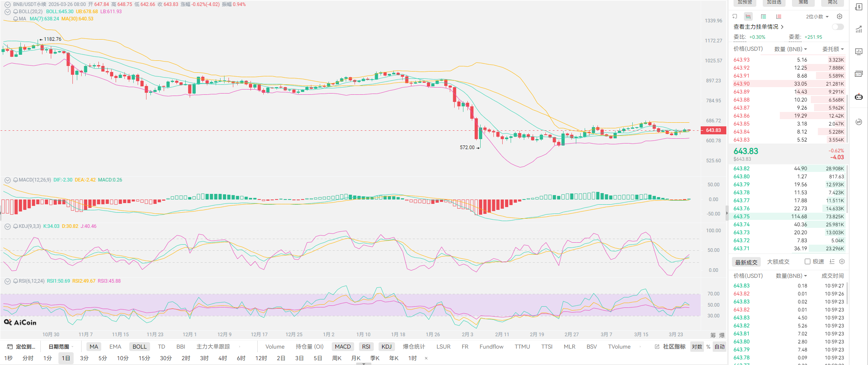The height and width of the screenshot is (365, 868).
Task: Open the 委托额 column dropdown
Action: 833,49
